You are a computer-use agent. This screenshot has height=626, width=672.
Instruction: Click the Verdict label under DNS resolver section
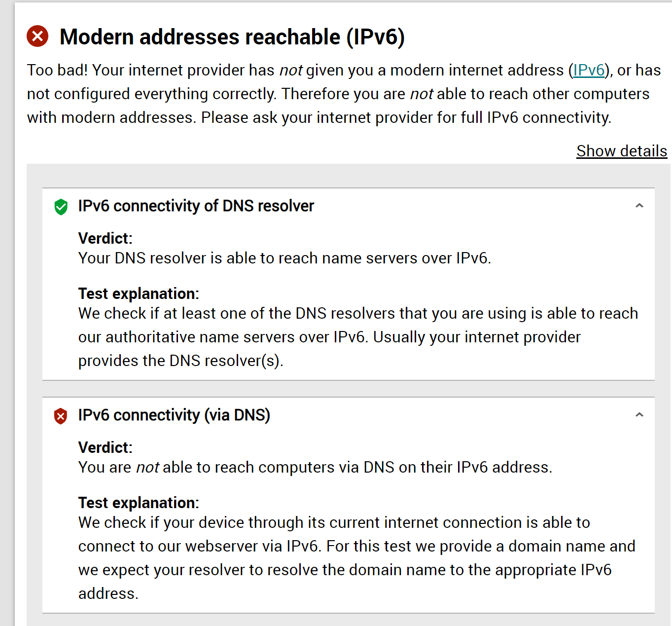tap(105, 238)
